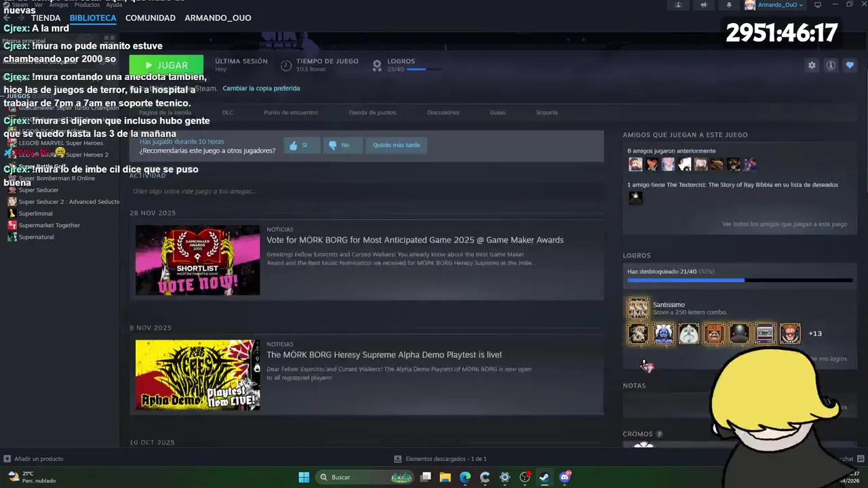Open the Windows Start button
Image resolution: width=868 pixels, height=488 pixels.
click(x=304, y=477)
